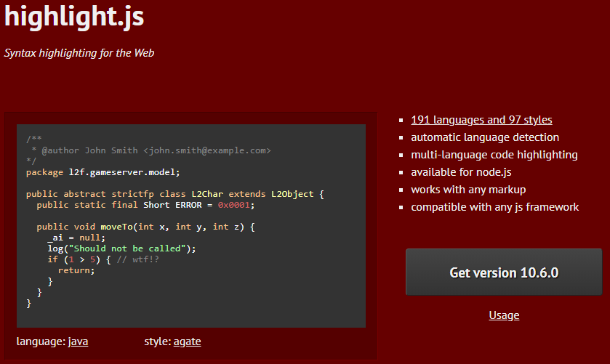Click the '// wtf!?' comment

pyautogui.click(x=138, y=259)
